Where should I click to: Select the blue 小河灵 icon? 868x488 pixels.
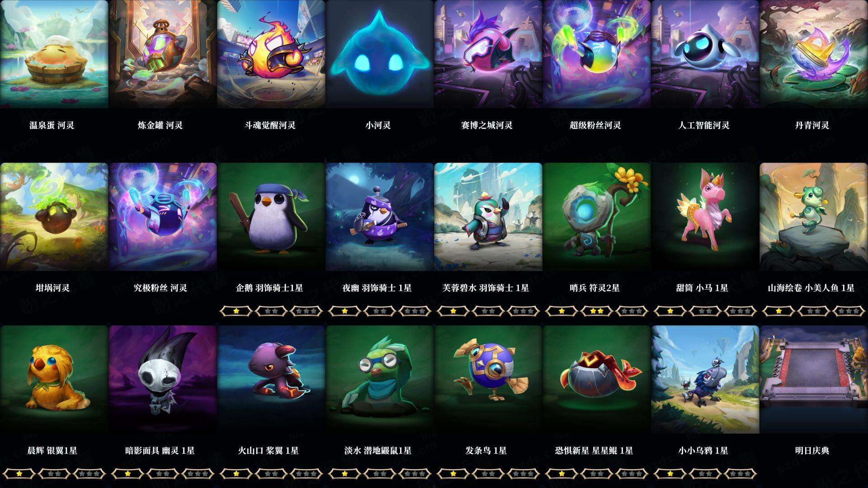point(380,54)
